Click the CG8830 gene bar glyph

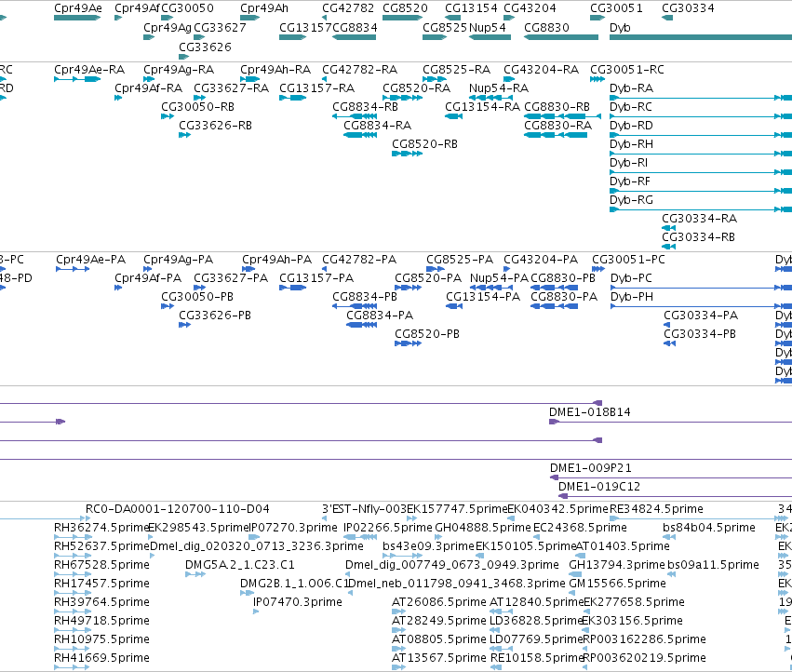click(x=561, y=37)
